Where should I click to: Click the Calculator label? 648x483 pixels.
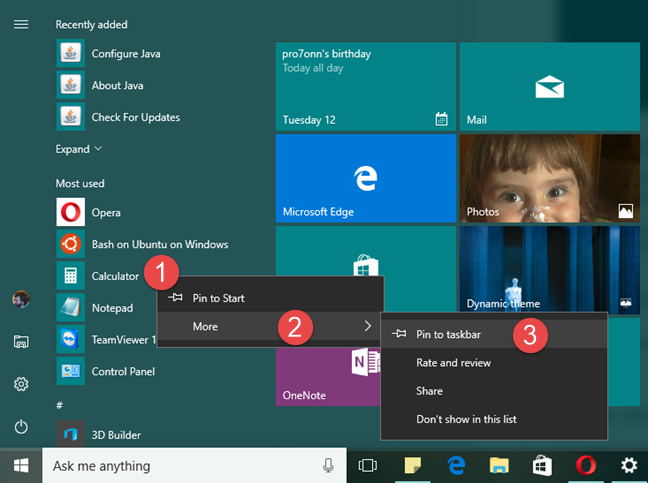[115, 276]
